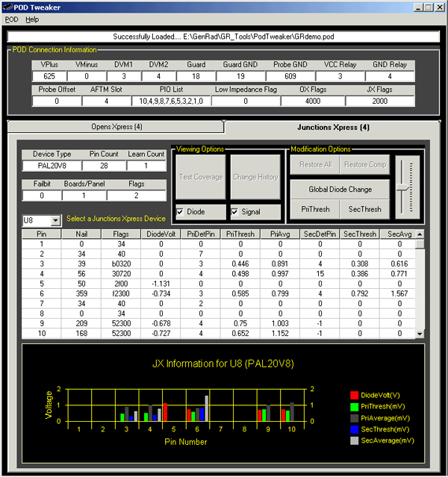This screenshot has width=448, height=477.
Task: Click the Flags column header in table
Action: point(121,234)
